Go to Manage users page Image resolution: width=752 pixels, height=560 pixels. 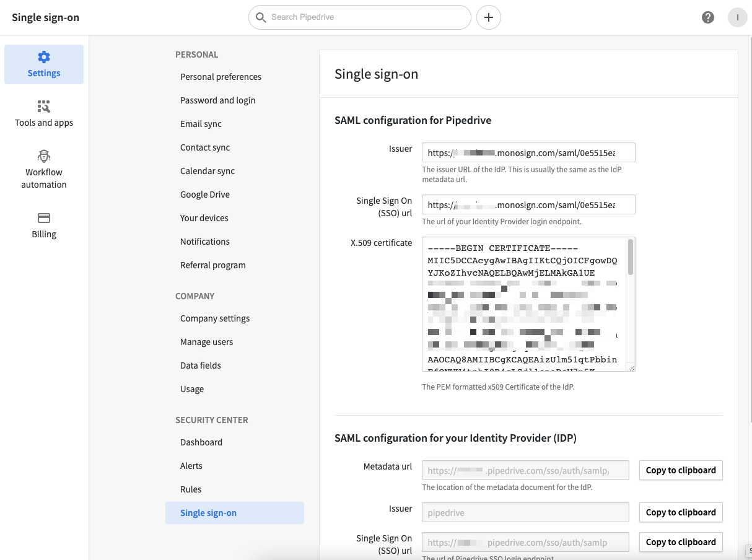(206, 342)
